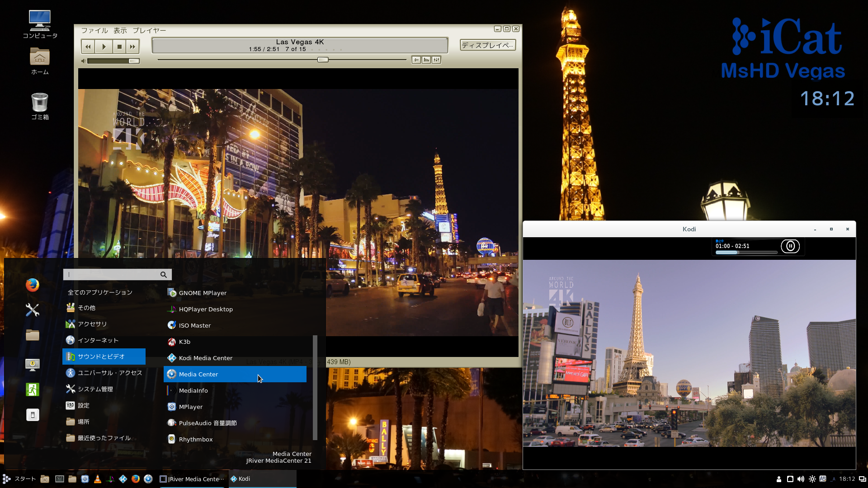Click the play button in JRiver player
The image size is (868, 488).
[104, 47]
